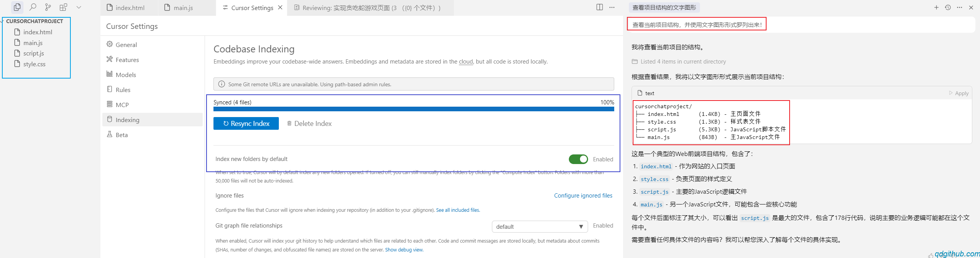Expand Listed 4 items in current directory
This screenshot has height=258, width=980.
point(679,62)
